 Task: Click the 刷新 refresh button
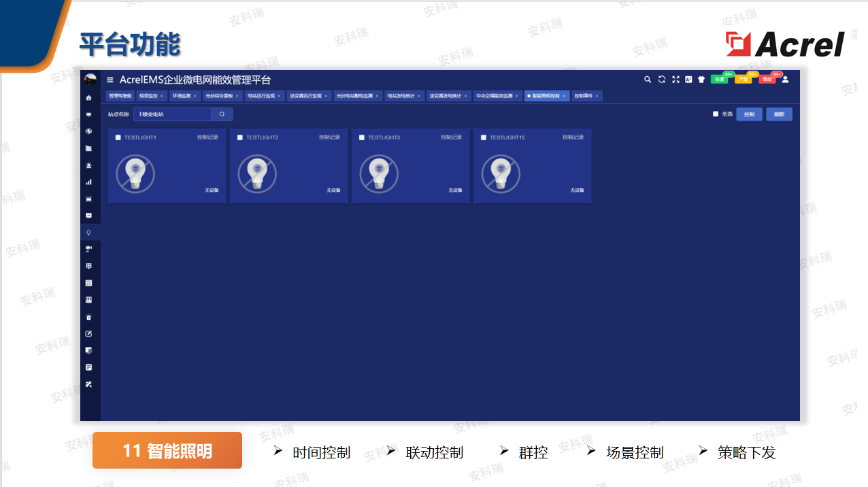(779, 114)
